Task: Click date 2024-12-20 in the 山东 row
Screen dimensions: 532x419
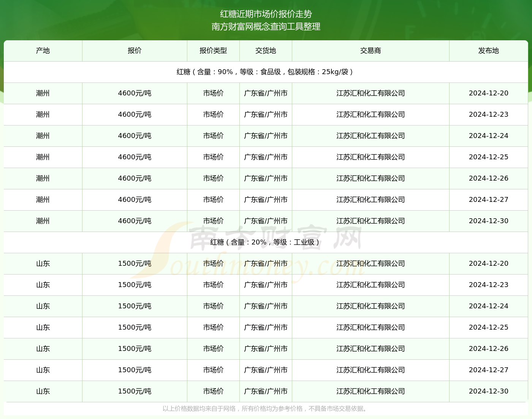Action: pos(489,263)
